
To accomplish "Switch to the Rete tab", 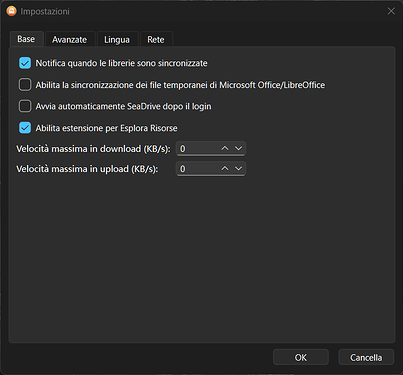I will coord(156,39).
